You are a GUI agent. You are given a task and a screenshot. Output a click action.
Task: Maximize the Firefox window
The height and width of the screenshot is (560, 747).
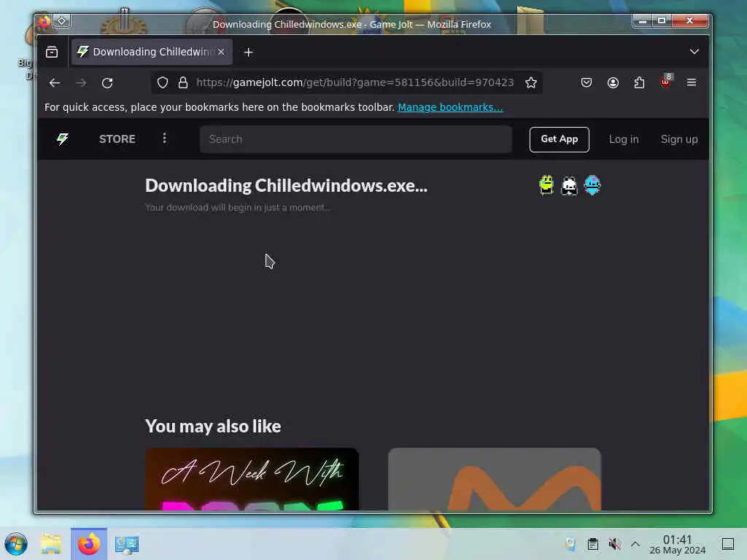662,20
